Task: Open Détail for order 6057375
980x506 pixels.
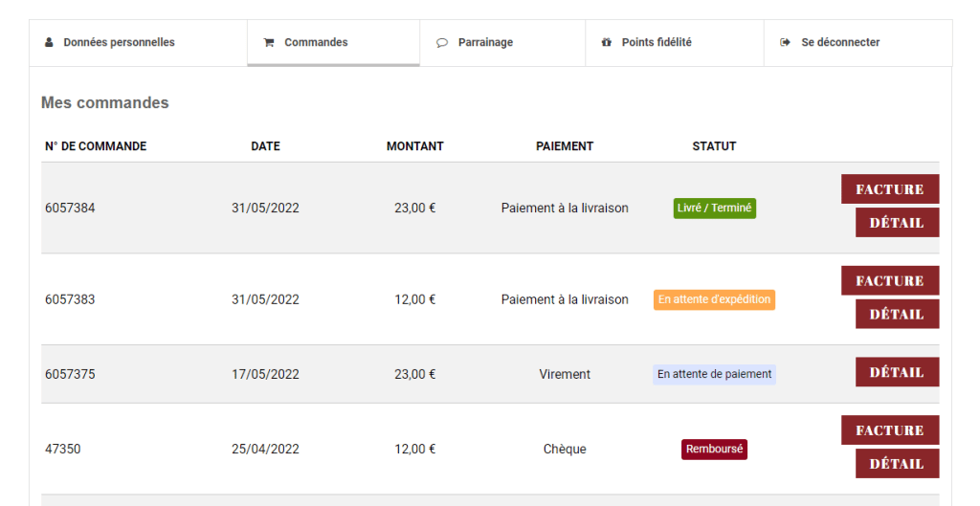Action: [897, 372]
